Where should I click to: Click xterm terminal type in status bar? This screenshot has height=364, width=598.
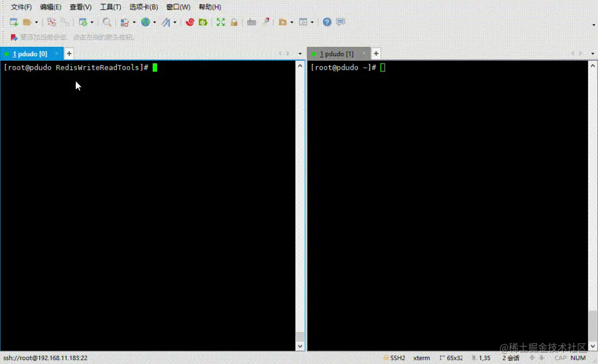coord(421,358)
